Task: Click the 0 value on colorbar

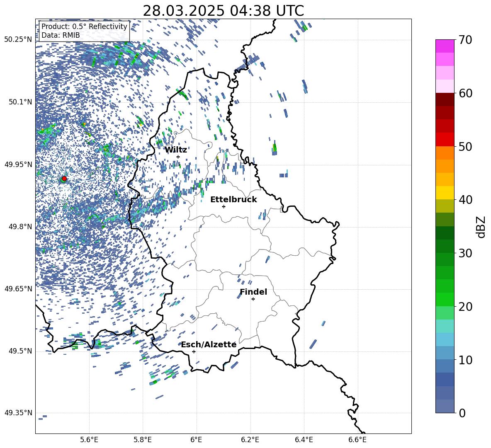Action: pos(462,413)
